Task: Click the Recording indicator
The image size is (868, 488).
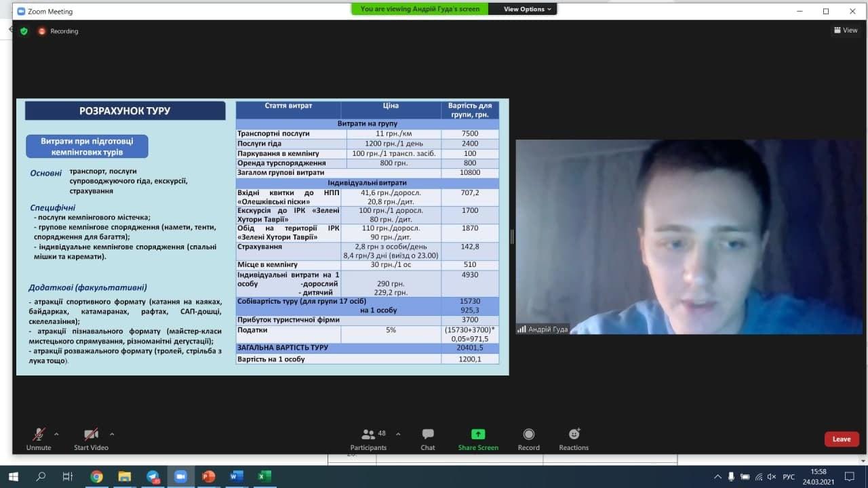Action: click(58, 31)
